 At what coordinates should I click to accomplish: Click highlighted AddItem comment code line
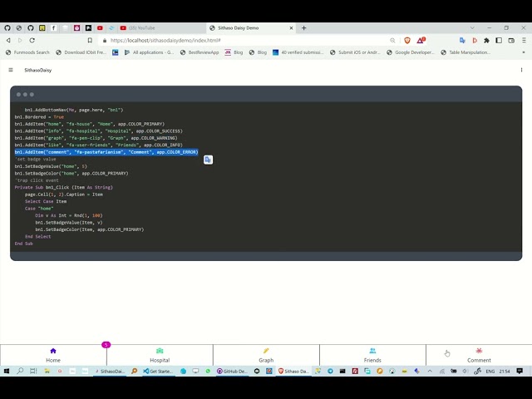click(106, 152)
